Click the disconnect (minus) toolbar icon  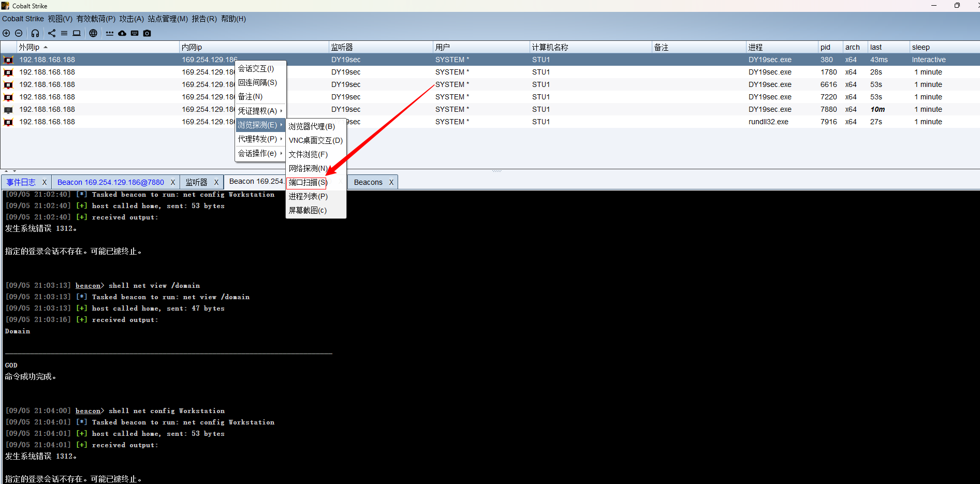tap(19, 33)
